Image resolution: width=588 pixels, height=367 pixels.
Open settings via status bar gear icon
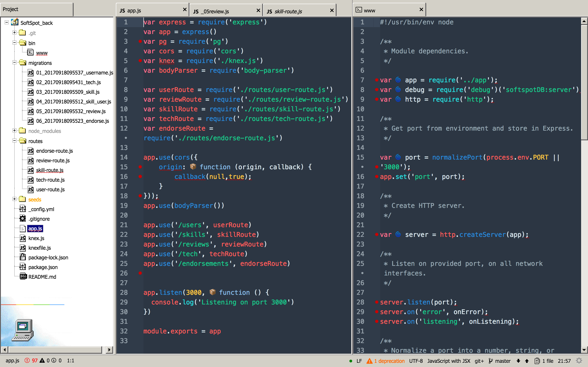[579, 361]
